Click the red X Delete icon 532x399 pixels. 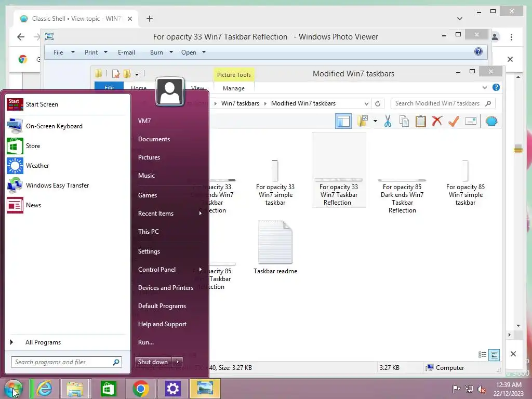437,121
